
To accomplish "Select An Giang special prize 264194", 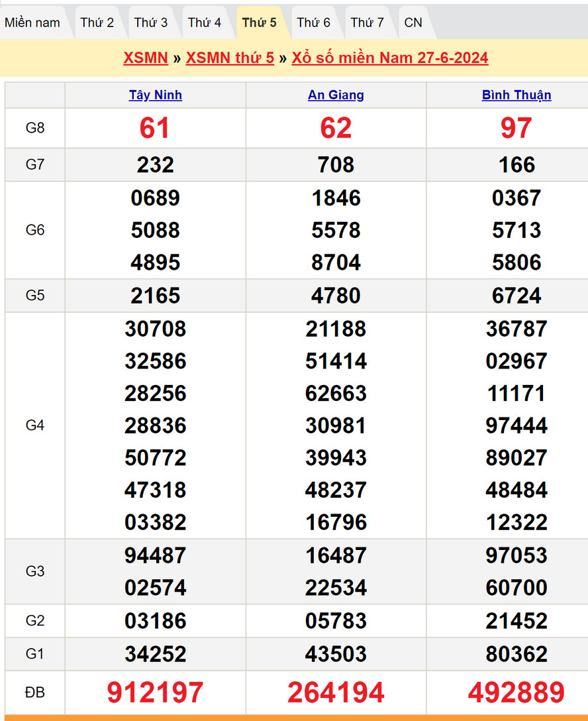I will pyautogui.click(x=336, y=693).
